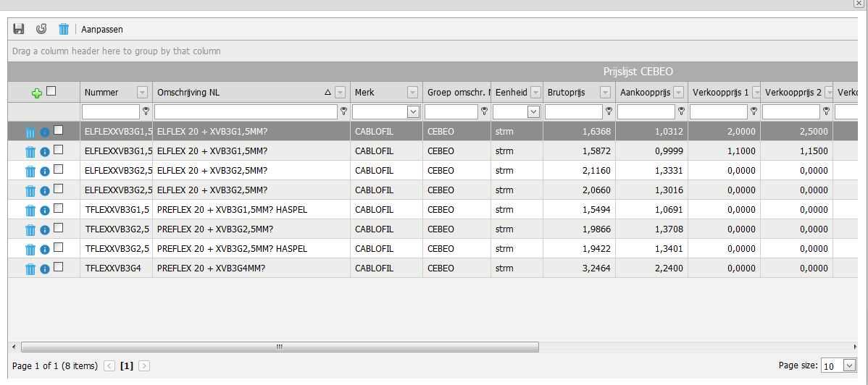Check the row with Aankoopprijs 1,3708
Image resolution: width=868 pixels, height=385 pixels.
(x=58, y=227)
